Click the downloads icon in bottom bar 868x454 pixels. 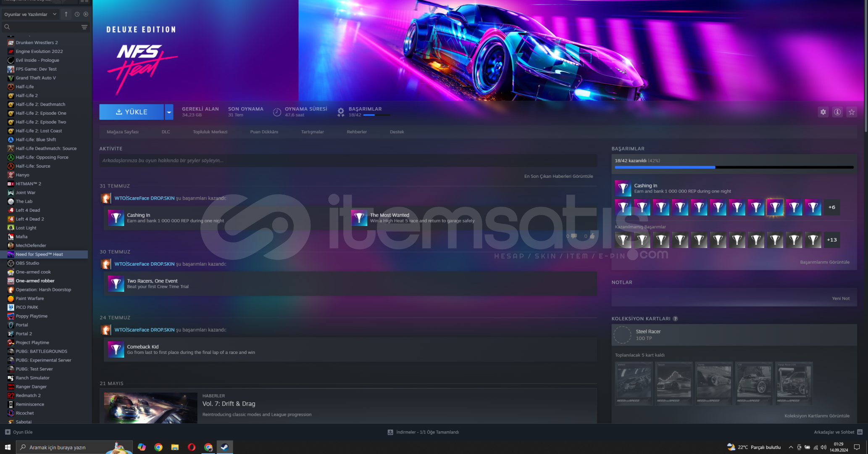390,432
